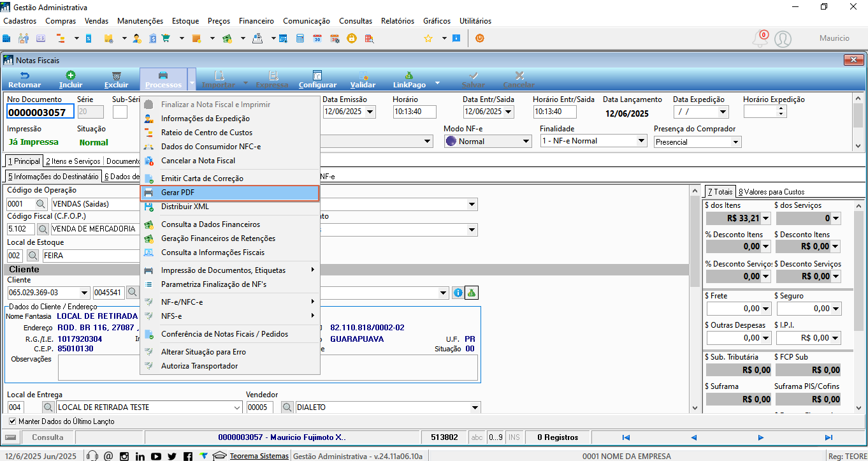868x461 pixels.
Task: Open Finalidade NF-e Normal dropdown
Action: [641, 141]
